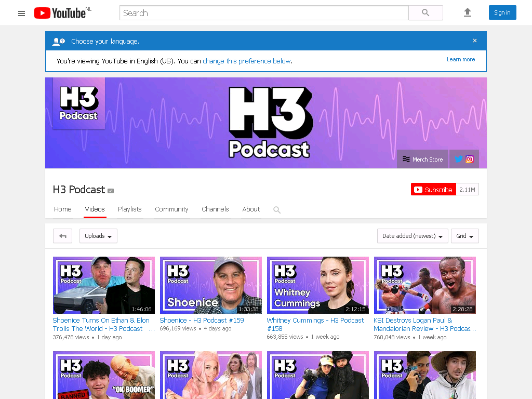
Task: Subscribe to H3 Podcast
Action: [433, 189]
